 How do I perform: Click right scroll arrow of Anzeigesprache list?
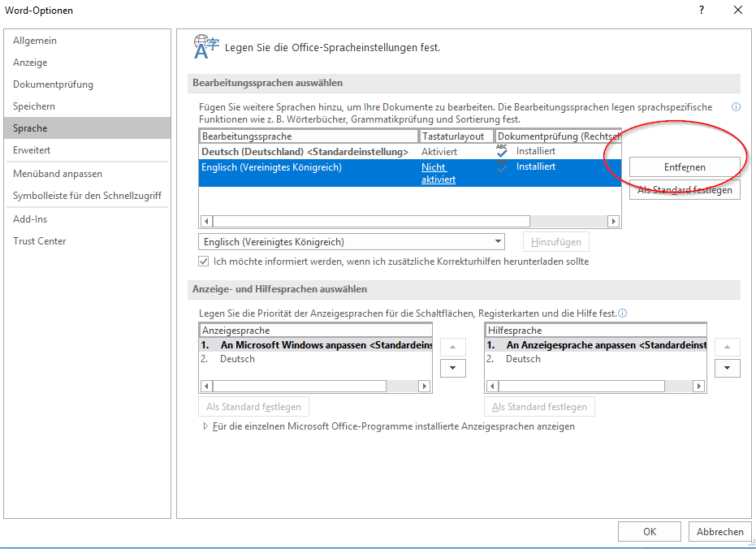click(x=425, y=386)
